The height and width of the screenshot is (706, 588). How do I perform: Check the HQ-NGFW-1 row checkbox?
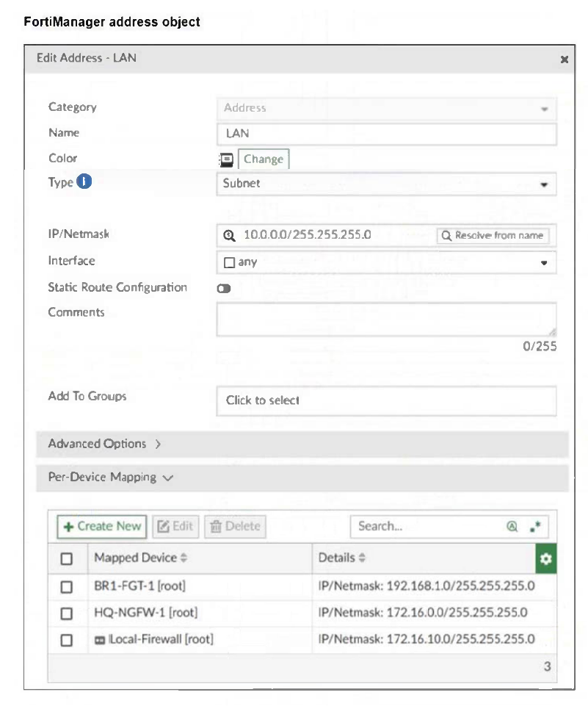coord(67,613)
